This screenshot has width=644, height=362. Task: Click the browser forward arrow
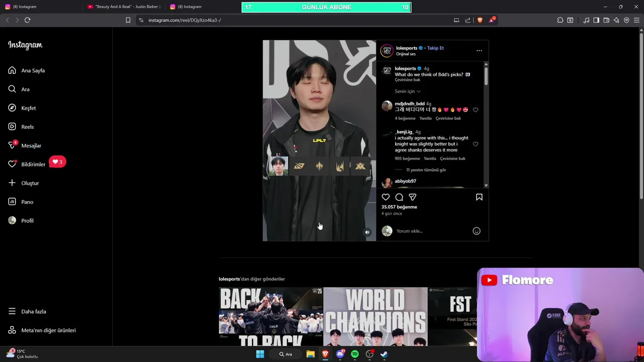[x=17, y=20]
